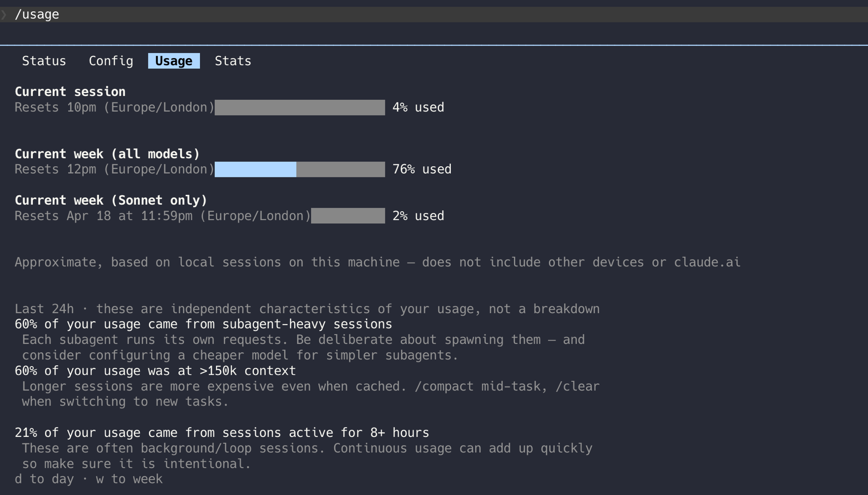Click the Current week (Sonnet only) heading
Screen dimensions: 868x495
(x=111, y=200)
